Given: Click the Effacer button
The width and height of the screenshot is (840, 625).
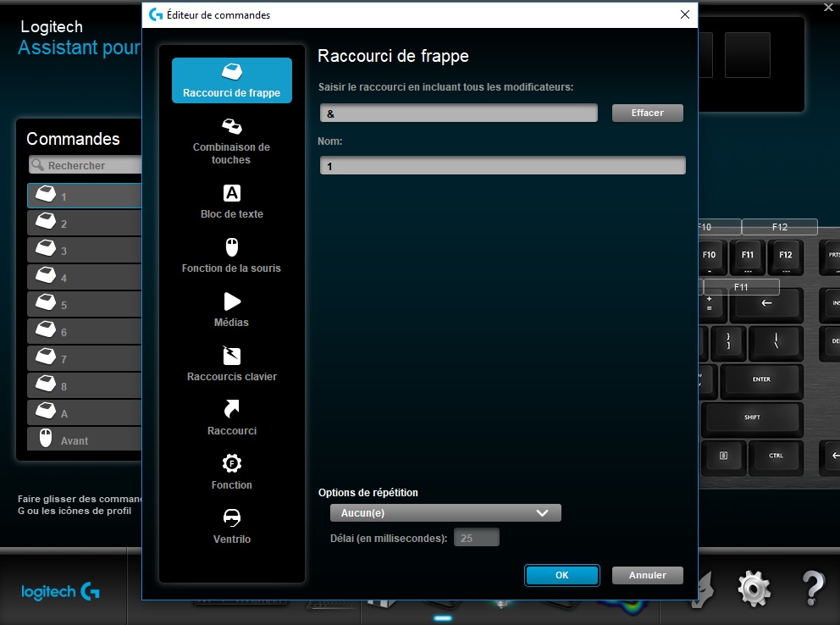Looking at the screenshot, I should [647, 113].
